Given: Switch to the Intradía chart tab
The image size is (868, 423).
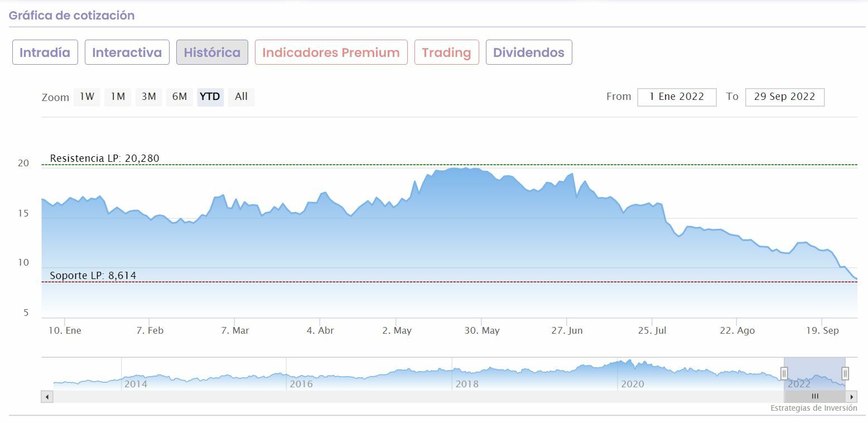Looking at the screenshot, I should click(x=45, y=52).
